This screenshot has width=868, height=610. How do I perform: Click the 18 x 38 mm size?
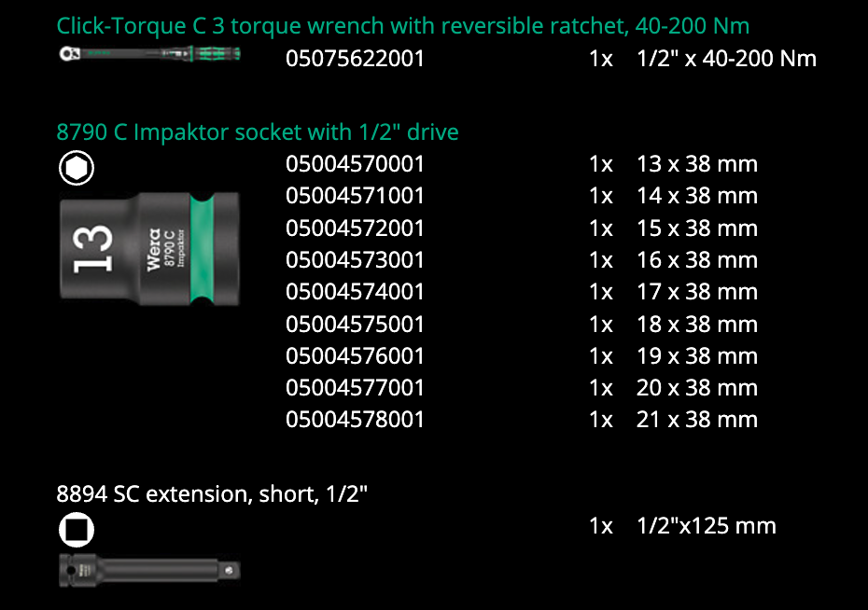tap(697, 324)
